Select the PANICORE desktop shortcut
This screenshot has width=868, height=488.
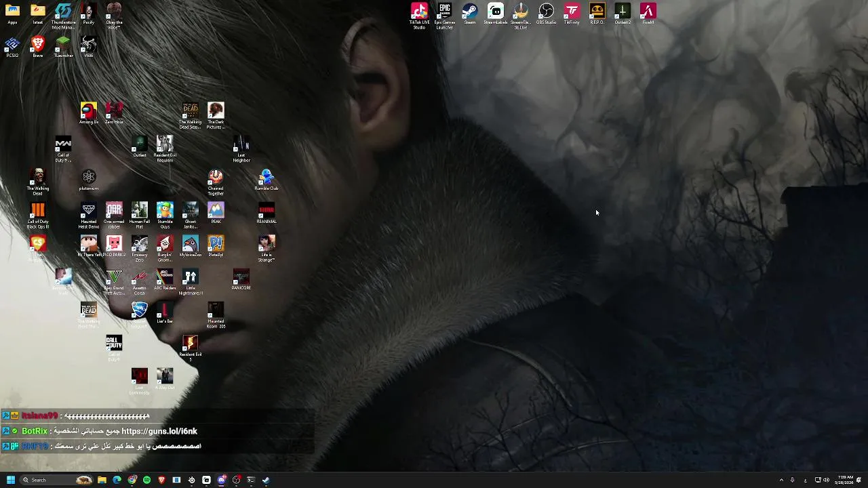[x=241, y=279]
